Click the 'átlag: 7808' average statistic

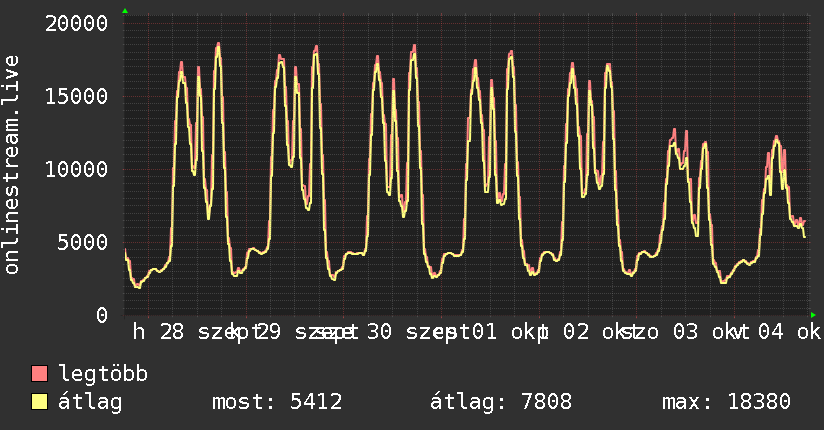coord(501,402)
